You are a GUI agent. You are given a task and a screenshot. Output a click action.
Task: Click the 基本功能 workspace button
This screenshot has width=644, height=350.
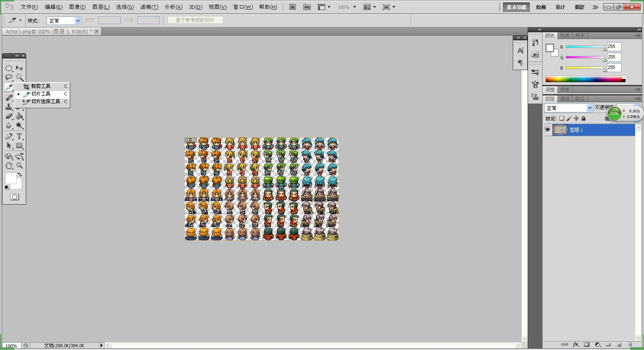click(x=516, y=7)
